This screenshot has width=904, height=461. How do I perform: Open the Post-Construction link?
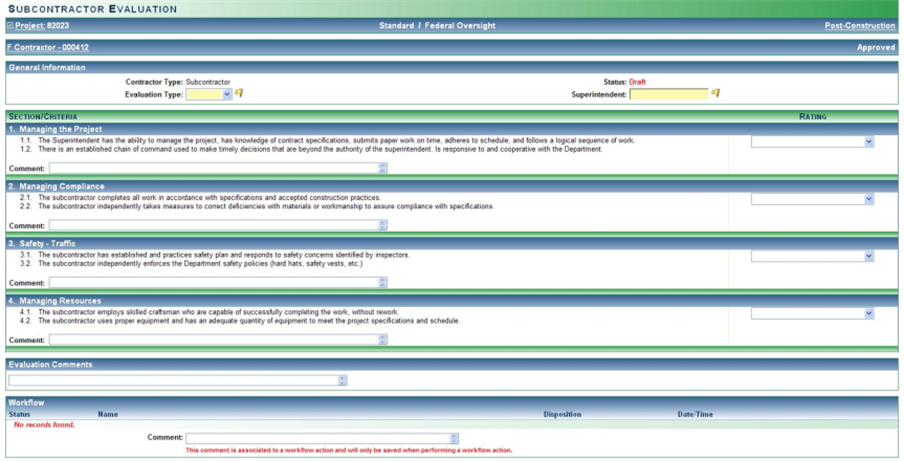coord(860,26)
